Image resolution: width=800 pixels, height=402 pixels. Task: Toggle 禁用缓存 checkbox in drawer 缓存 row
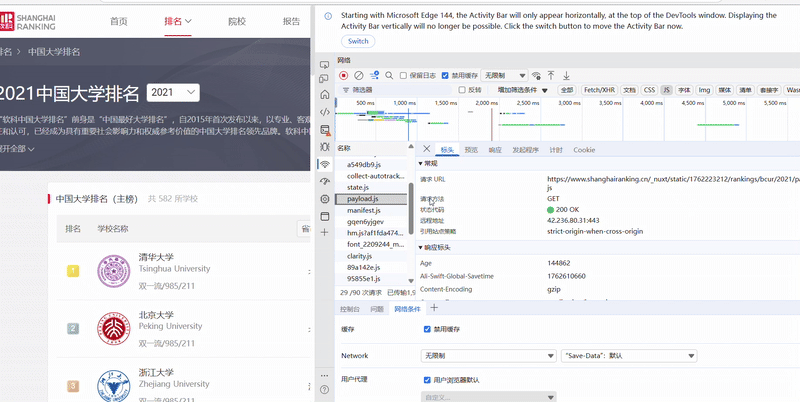[427, 329]
